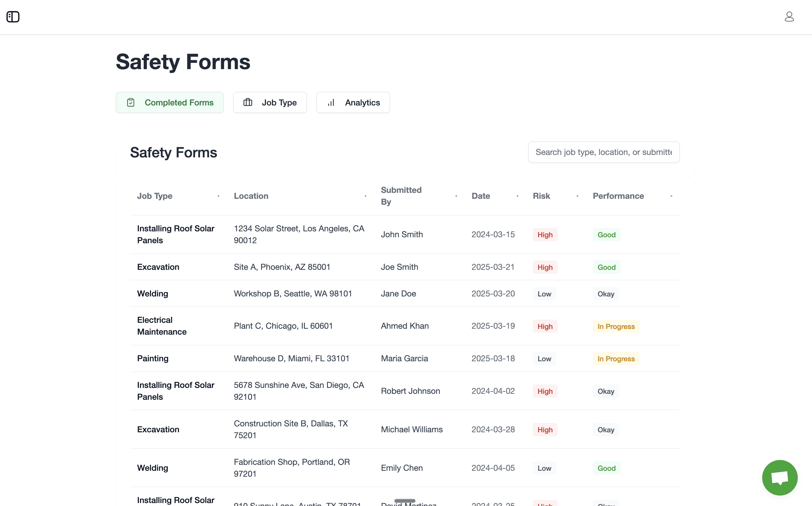Viewport: 812px width, 506px height.
Task: Click the date 2025-03-21
Action: point(492,267)
